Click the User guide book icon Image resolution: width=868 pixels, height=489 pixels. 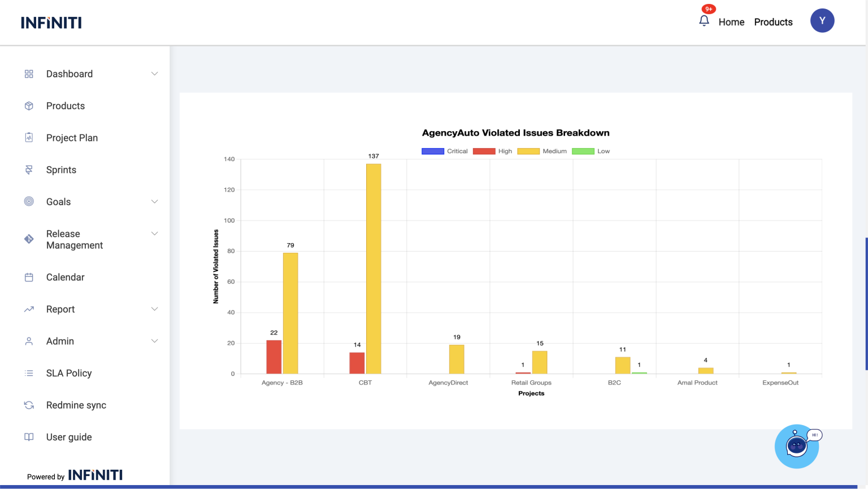tap(29, 437)
